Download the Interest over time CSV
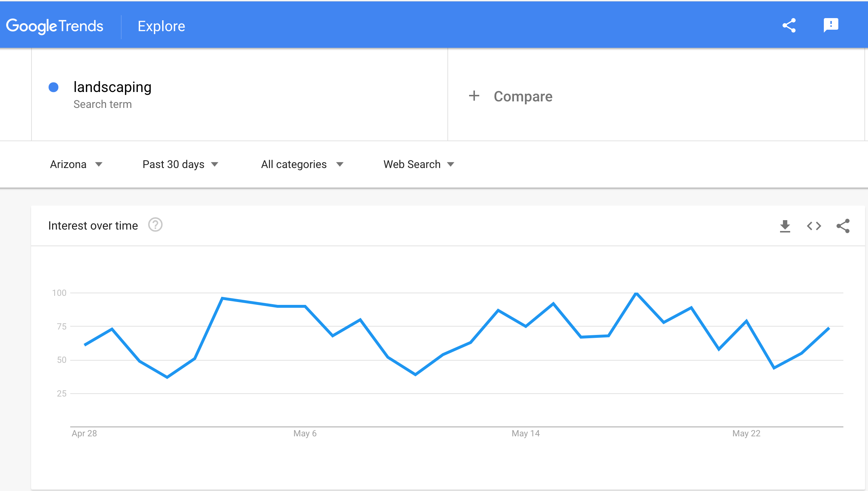Image resolution: width=868 pixels, height=491 pixels. 785,226
